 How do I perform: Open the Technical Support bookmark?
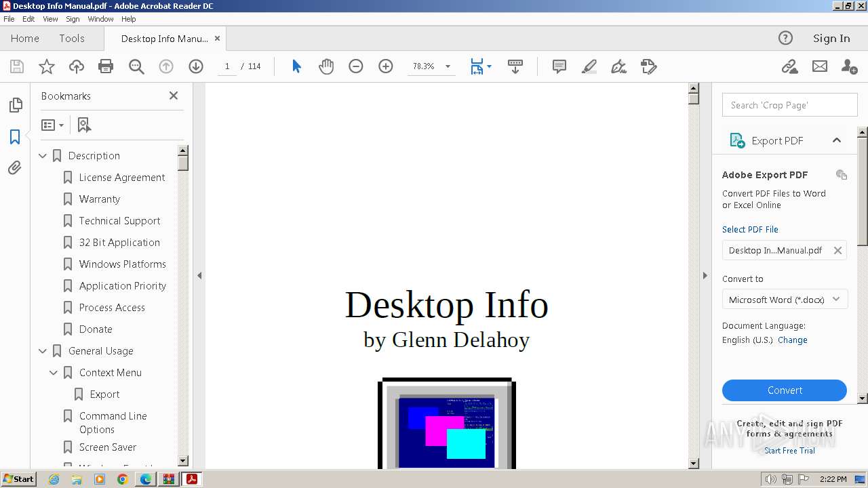(x=119, y=221)
